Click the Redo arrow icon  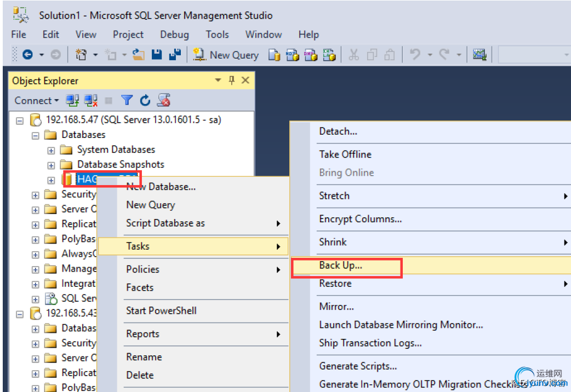444,55
